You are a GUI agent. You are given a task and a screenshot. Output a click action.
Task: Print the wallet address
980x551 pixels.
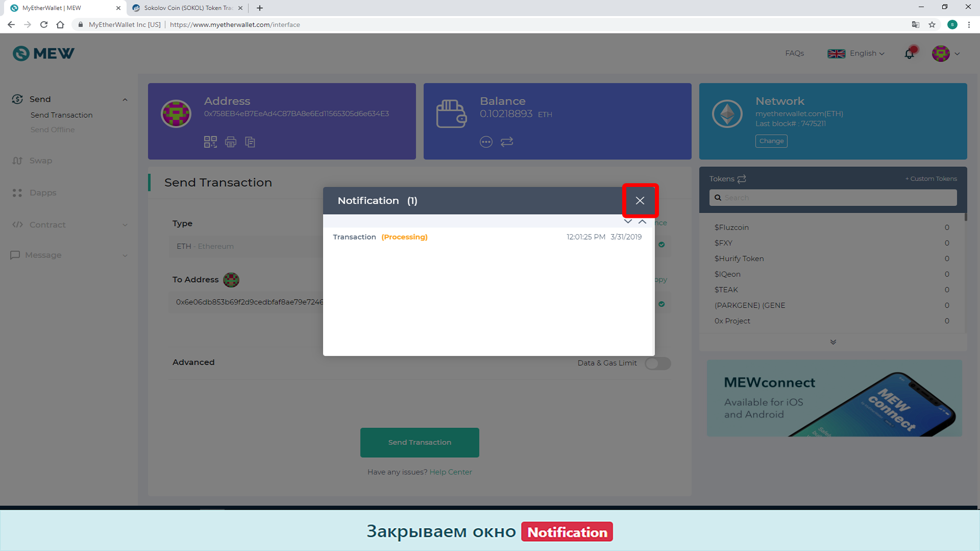pos(231,142)
